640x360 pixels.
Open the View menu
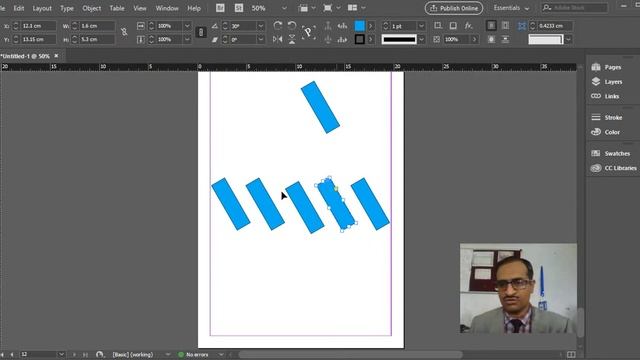(140, 8)
